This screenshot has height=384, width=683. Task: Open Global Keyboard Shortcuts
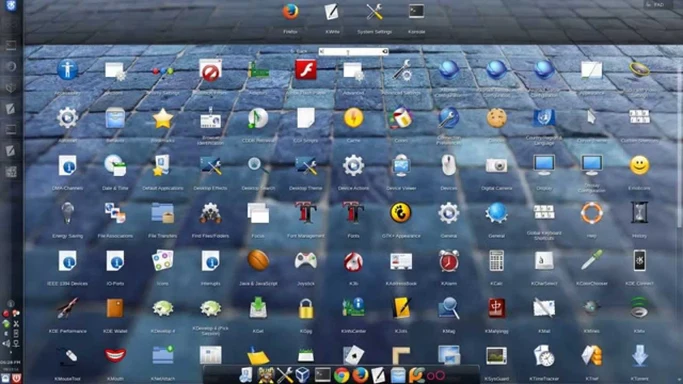click(x=544, y=213)
